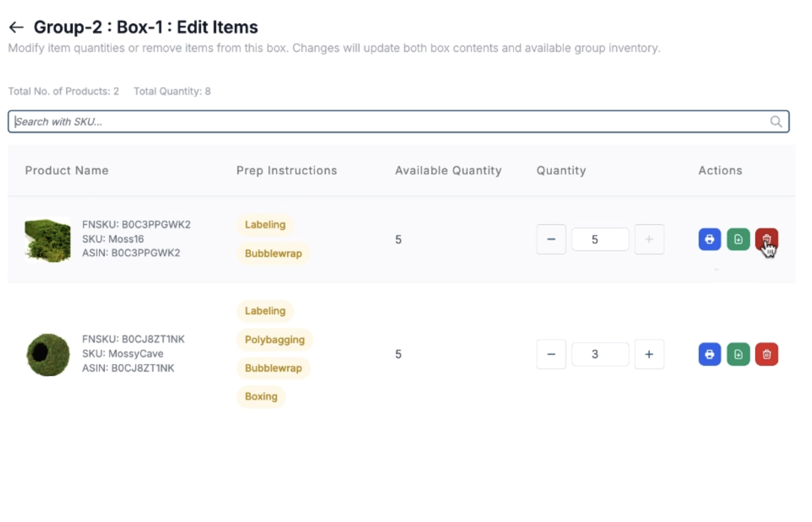Click the MossyCave quantity input box
The width and height of the screenshot is (812, 522).
pyautogui.click(x=599, y=354)
